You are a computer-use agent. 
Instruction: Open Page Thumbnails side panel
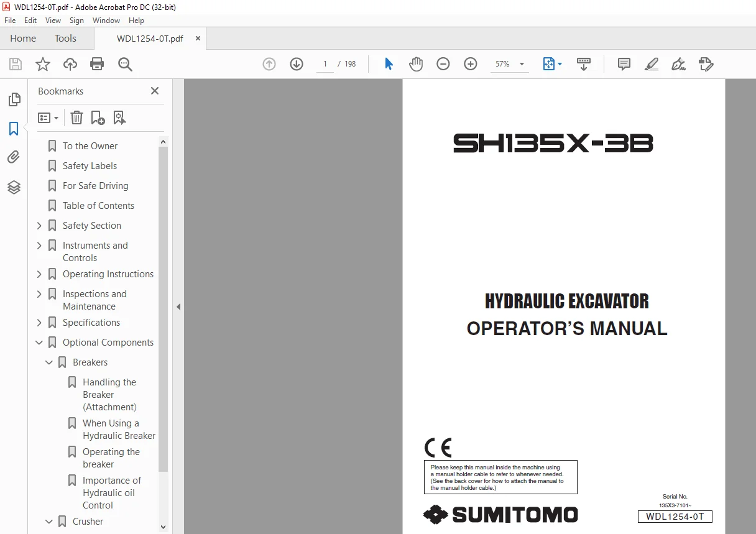(x=14, y=99)
